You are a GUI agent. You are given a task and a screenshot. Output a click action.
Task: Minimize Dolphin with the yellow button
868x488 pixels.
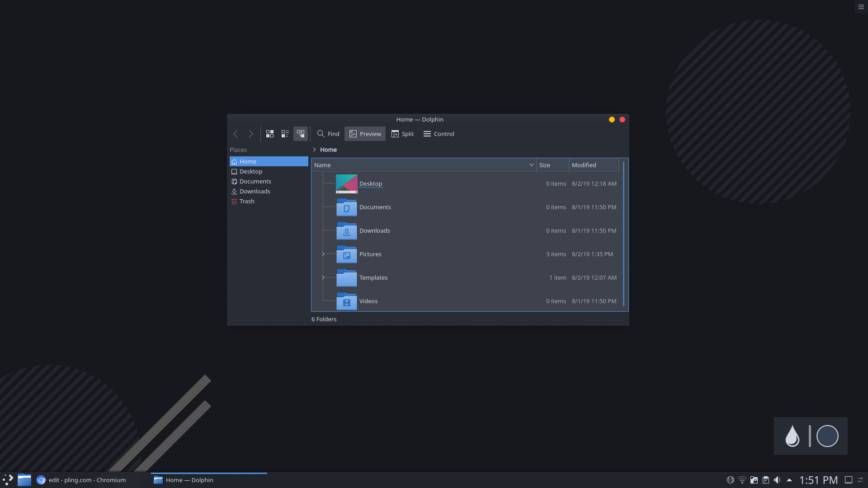tap(612, 119)
